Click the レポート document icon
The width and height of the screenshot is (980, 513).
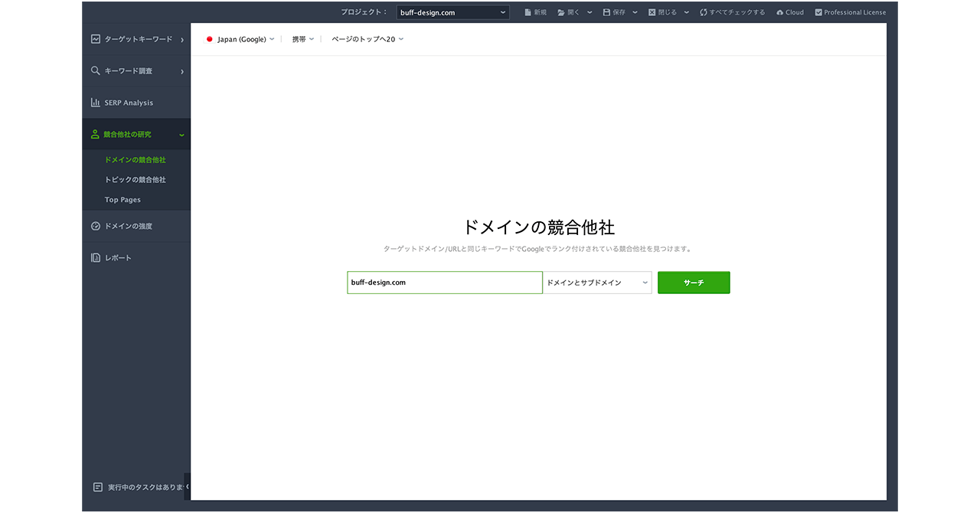click(96, 258)
